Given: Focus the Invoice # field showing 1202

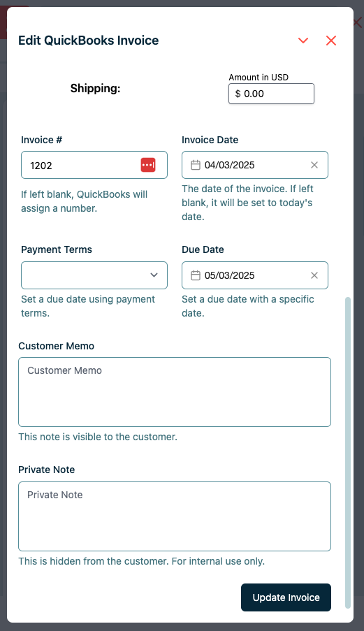Looking at the screenshot, I should tap(94, 165).
